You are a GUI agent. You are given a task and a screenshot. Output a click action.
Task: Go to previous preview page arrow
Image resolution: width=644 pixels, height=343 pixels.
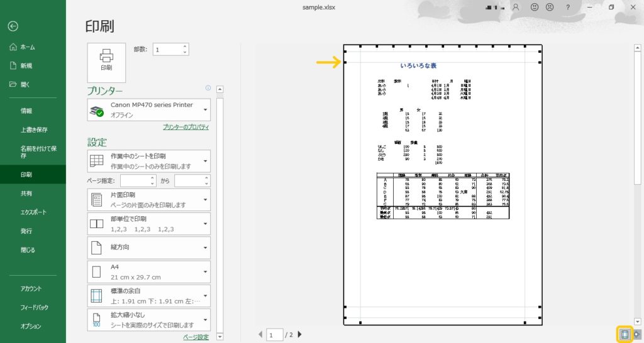tap(260, 334)
